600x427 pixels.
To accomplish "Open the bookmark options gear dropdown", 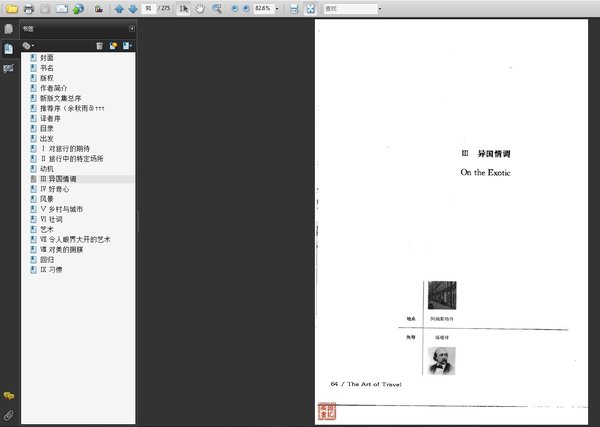I will tap(28, 46).
